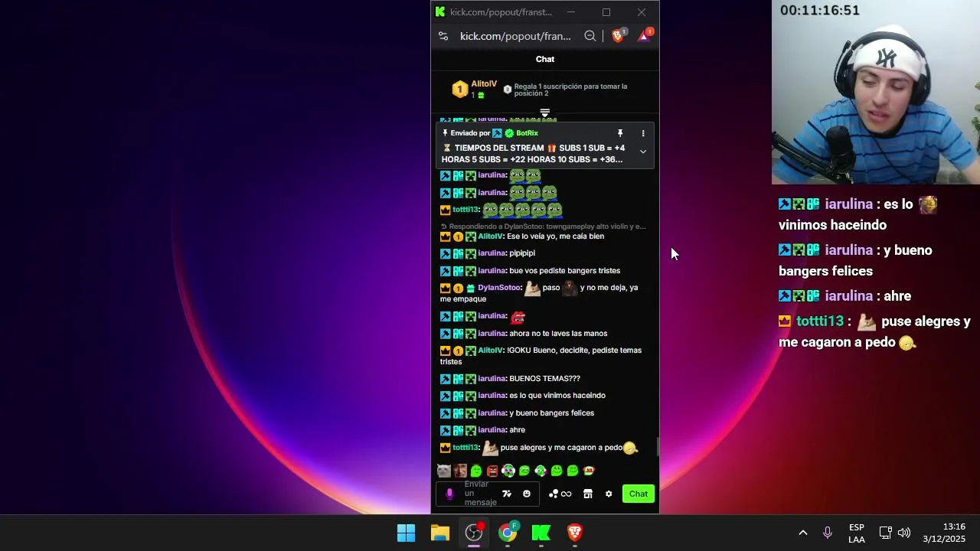Open OBS Studio from the taskbar
The width and height of the screenshot is (980, 551).
pyautogui.click(x=474, y=533)
